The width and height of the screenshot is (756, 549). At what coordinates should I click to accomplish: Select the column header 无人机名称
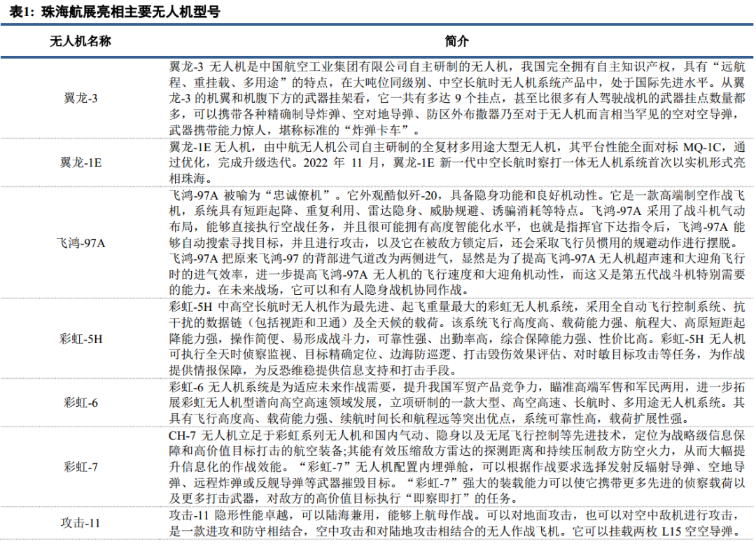click(x=80, y=41)
